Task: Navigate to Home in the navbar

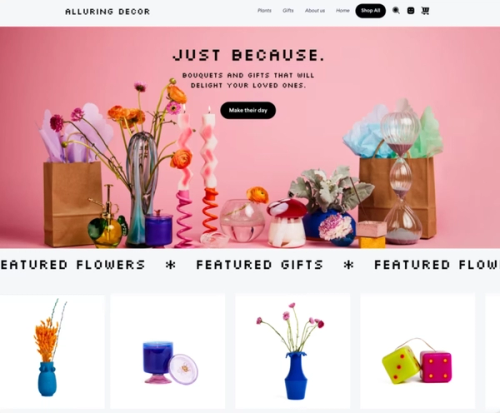Action: click(343, 11)
